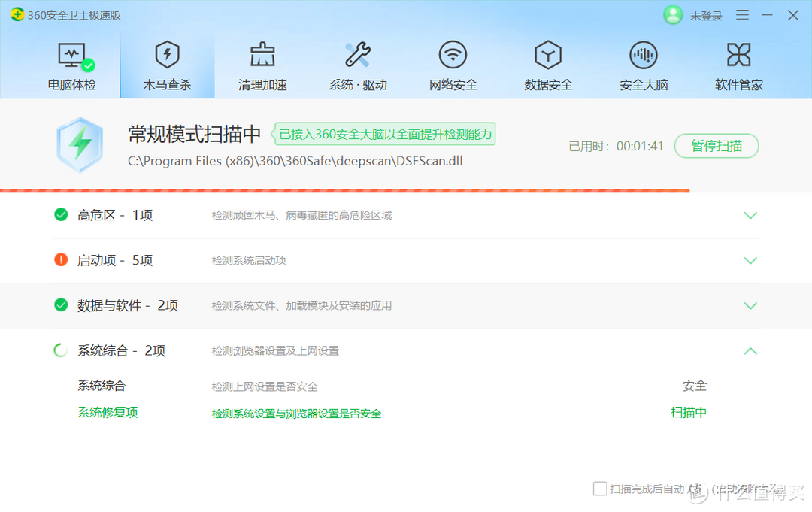The width and height of the screenshot is (812, 512).
Task: Select 木马查杀 shield icon
Action: (x=167, y=55)
